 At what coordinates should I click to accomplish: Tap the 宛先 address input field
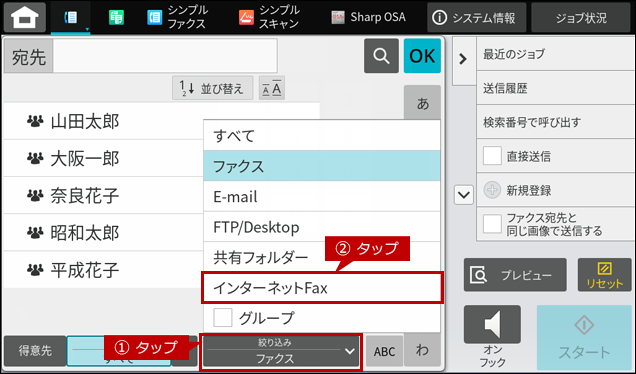[165, 56]
